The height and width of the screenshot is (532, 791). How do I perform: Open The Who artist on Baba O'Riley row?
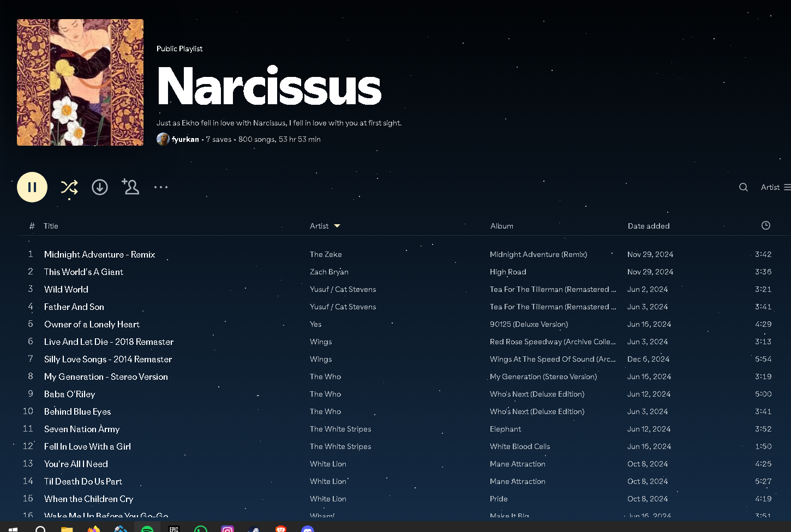pyautogui.click(x=325, y=394)
